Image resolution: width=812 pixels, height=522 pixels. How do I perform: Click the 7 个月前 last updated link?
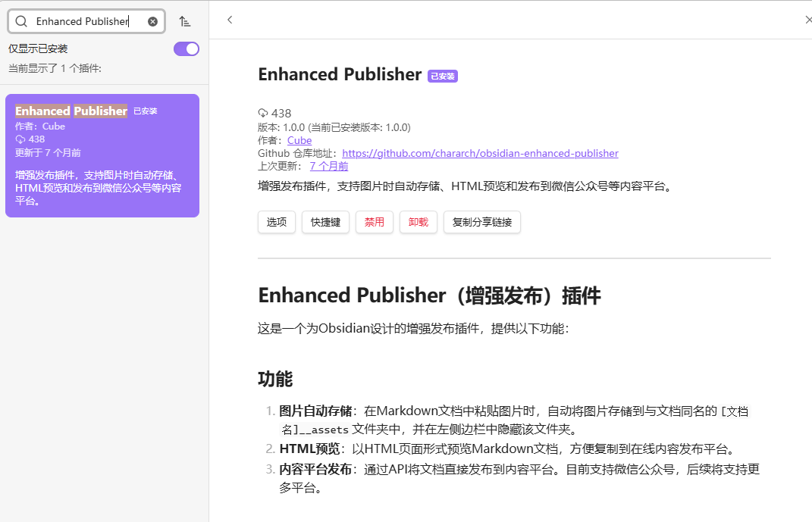329,166
